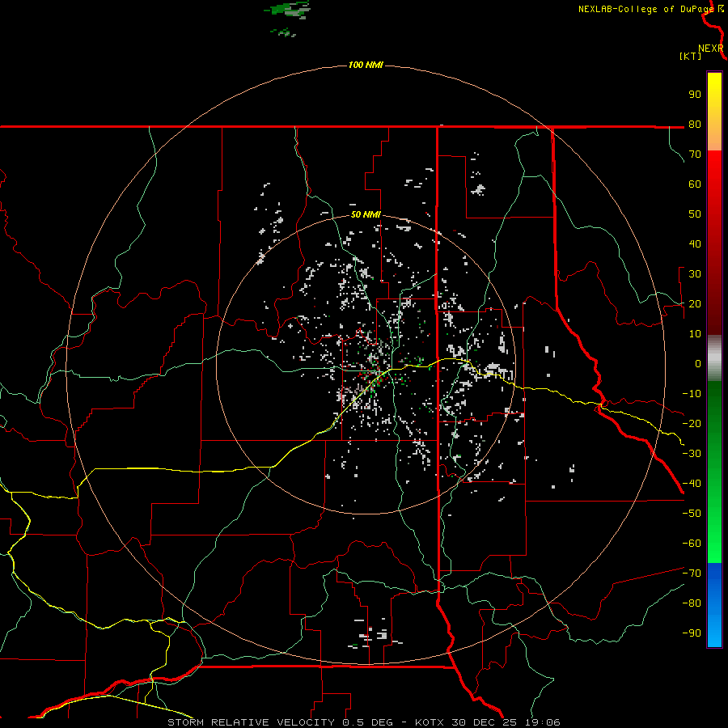Click the -70 value on the velocity scale
The image size is (728, 728).
coord(692,574)
